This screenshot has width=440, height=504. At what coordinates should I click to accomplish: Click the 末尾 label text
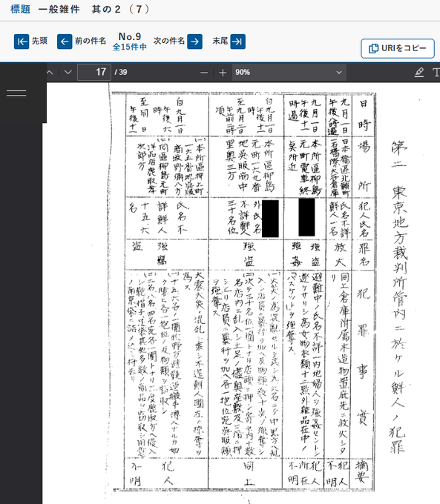pyautogui.click(x=220, y=41)
